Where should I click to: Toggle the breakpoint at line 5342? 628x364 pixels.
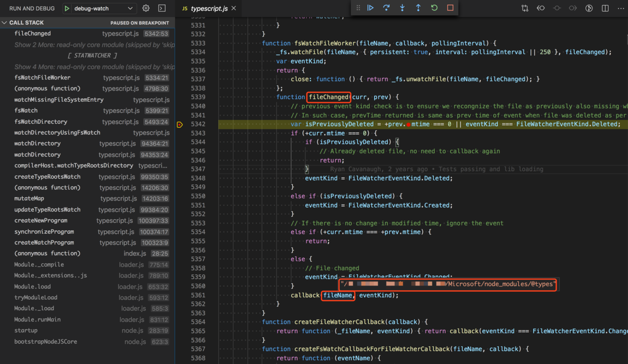tap(180, 125)
